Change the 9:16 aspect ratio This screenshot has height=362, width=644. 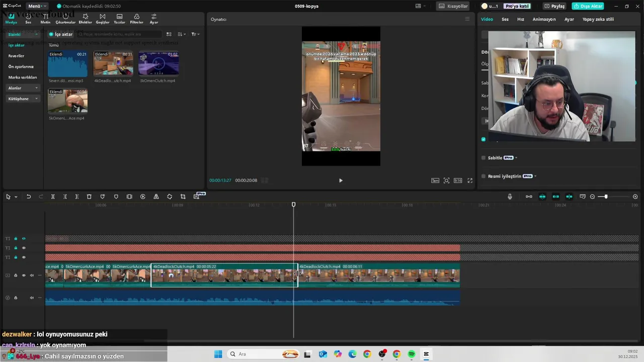point(458,180)
